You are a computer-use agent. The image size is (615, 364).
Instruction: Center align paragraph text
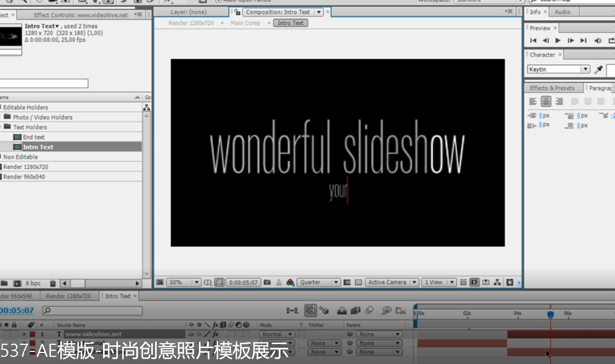[546, 101]
